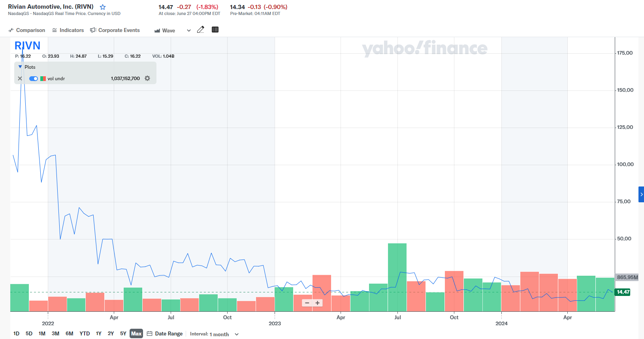
Task: Open the Date Range picker
Action: [165, 334]
